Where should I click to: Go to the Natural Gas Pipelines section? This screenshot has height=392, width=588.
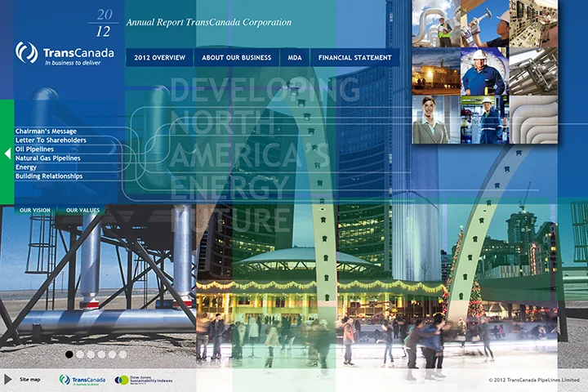pos(47,158)
